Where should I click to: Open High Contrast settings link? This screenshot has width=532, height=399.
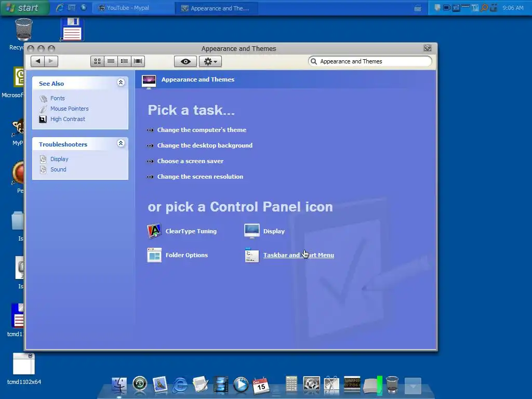[x=68, y=119]
